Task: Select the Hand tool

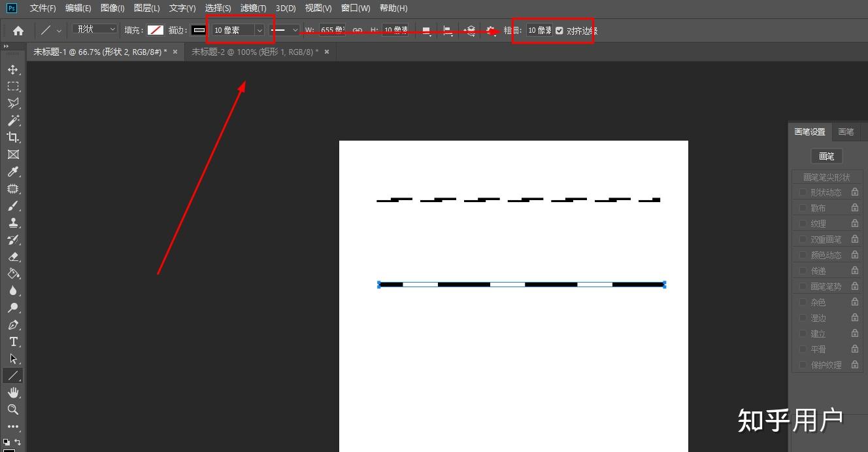Action: 12,392
